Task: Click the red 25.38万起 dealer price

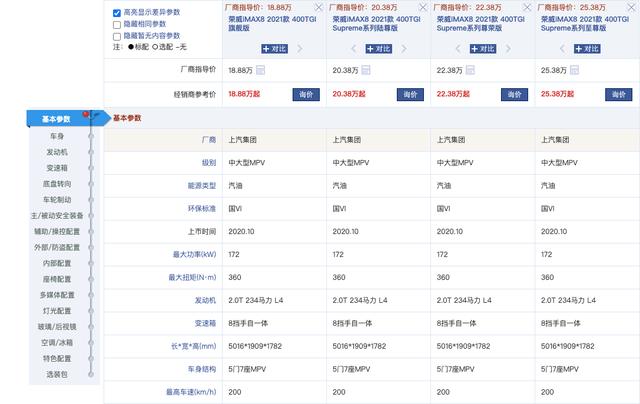Action: [x=557, y=94]
